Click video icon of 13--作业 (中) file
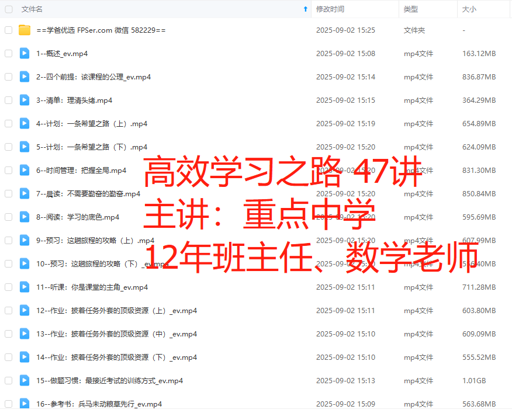The image size is (512, 420). coord(25,334)
